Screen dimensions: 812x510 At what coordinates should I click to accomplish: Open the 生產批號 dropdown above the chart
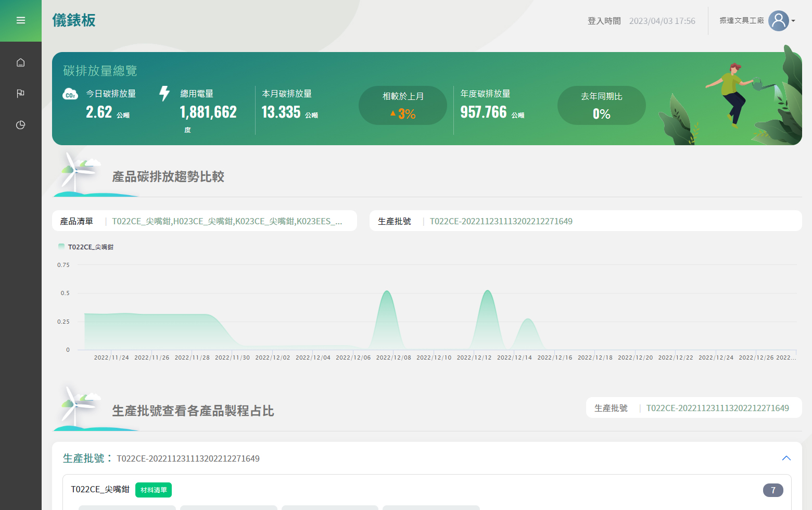586,221
